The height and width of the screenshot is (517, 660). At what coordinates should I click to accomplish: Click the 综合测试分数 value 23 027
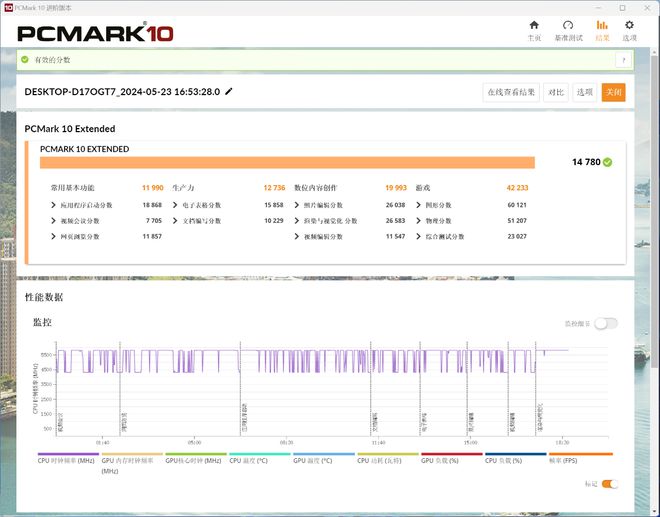click(x=517, y=237)
